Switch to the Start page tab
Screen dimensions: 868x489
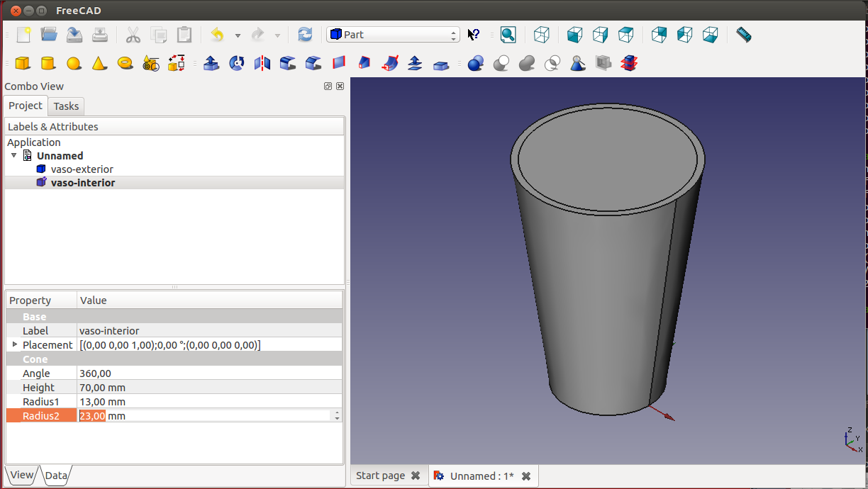(380, 476)
